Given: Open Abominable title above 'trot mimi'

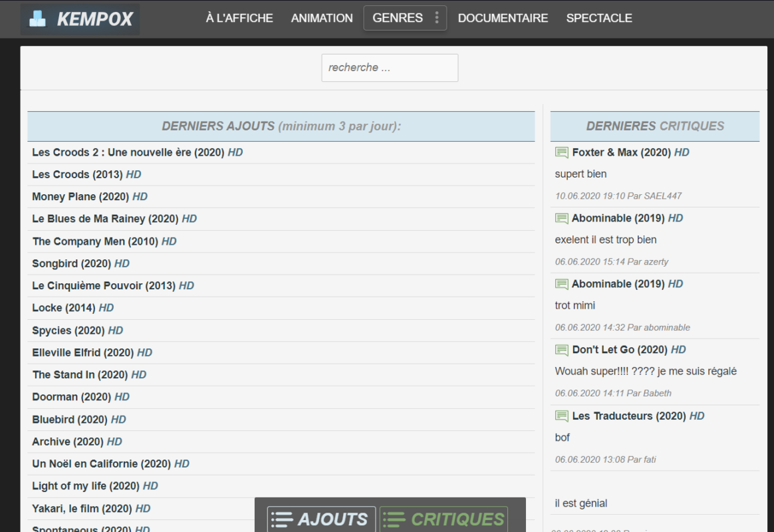Looking at the screenshot, I should (627, 284).
